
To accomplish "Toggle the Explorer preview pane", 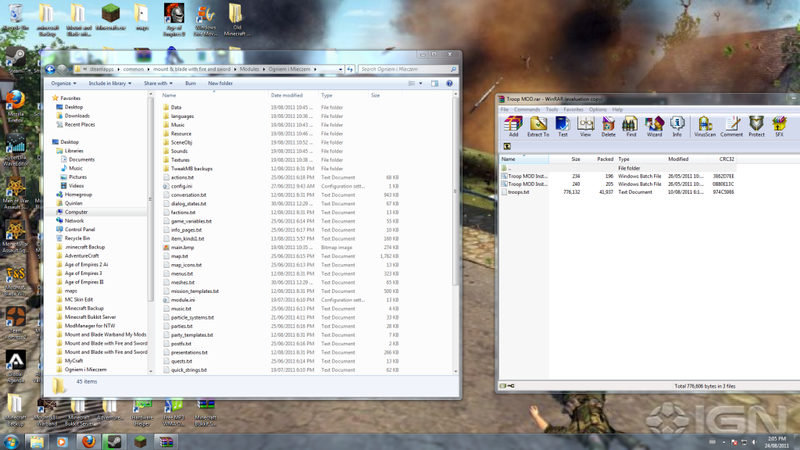I will pyautogui.click(x=435, y=84).
